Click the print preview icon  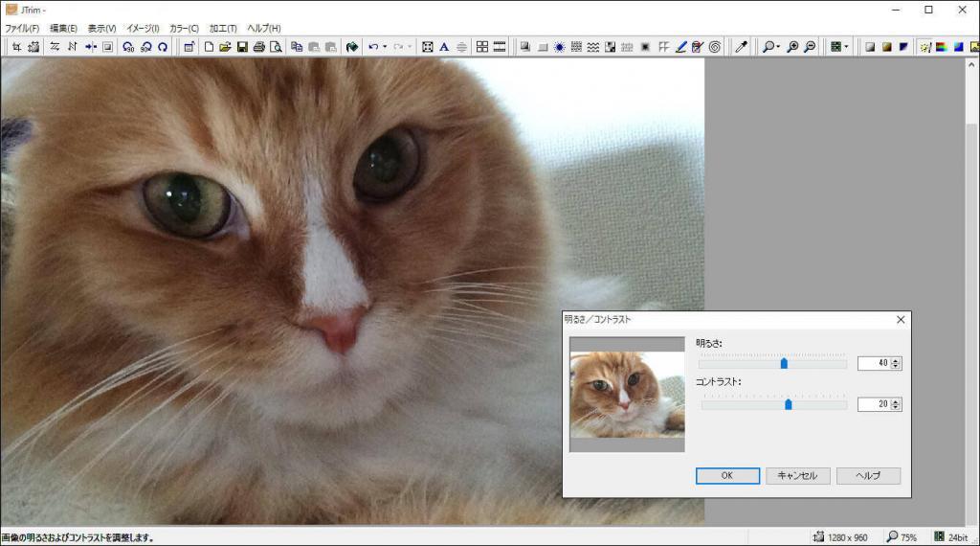[x=276, y=47]
